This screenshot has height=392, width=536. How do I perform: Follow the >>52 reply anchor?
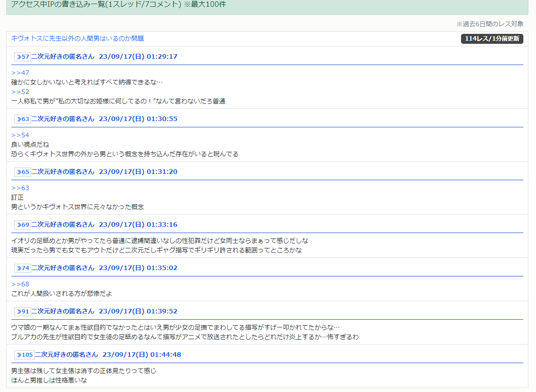(x=20, y=92)
